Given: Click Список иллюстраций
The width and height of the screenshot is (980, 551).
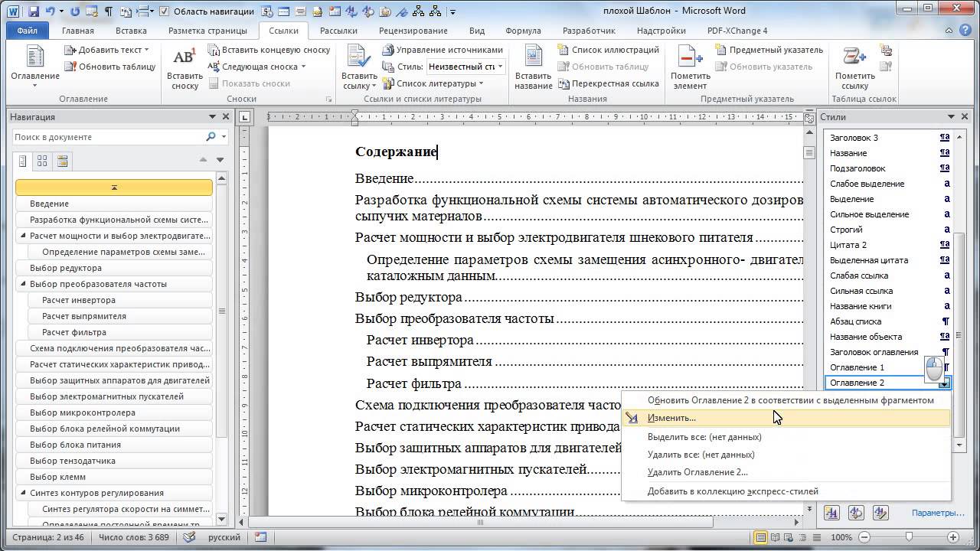Looking at the screenshot, I should click(608, 50).
